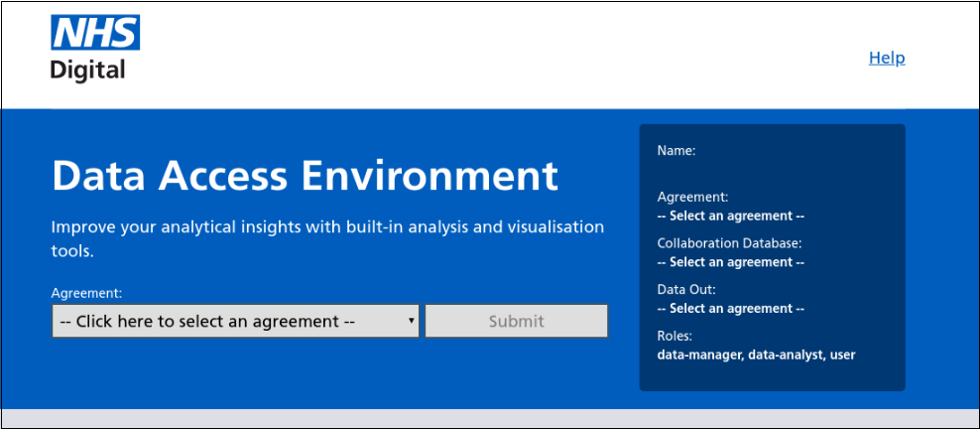Click 'data-manager, data-analyst, user' roles text
The height and width of the screenshot is (429, 980).
[x=756, y=355]
